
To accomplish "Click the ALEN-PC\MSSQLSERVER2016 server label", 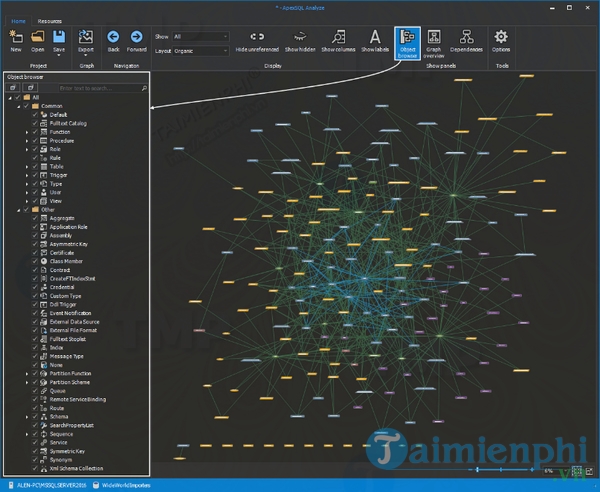I will [x=51, y=485].
